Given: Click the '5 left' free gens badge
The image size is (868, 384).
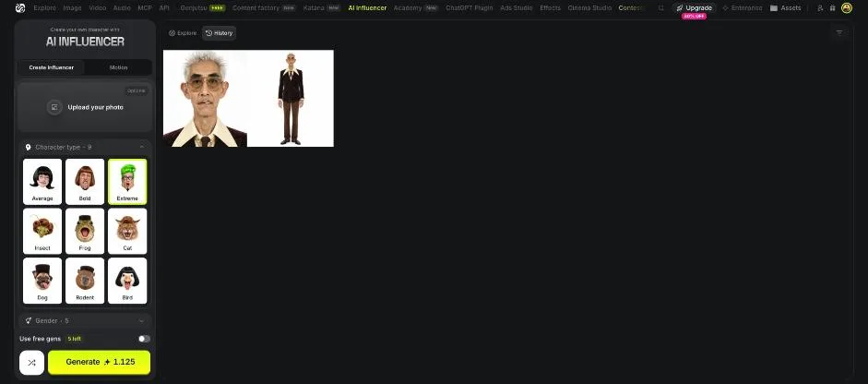Looking at the screenshot, I should [x=74, y=339].
